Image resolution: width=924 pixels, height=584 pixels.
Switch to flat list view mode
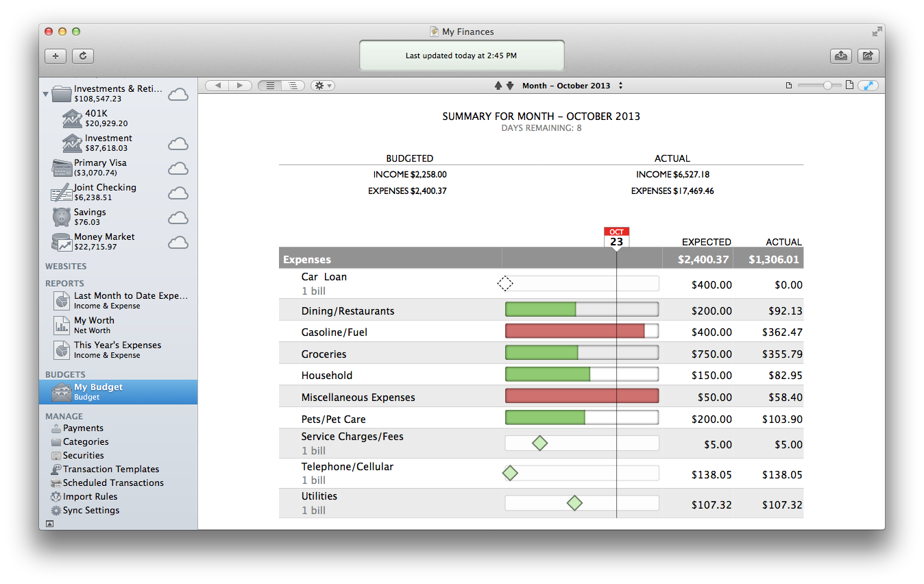click(x=270, y=86)
